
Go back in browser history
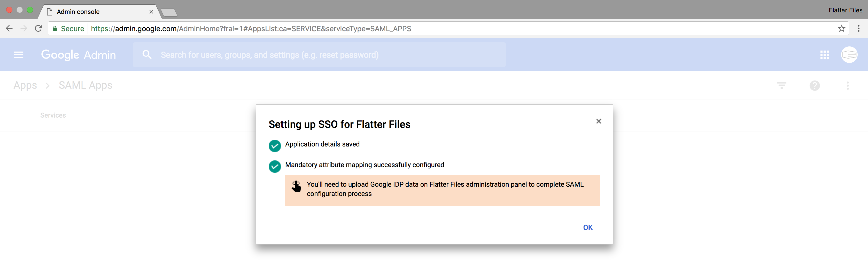pos(10,29)
